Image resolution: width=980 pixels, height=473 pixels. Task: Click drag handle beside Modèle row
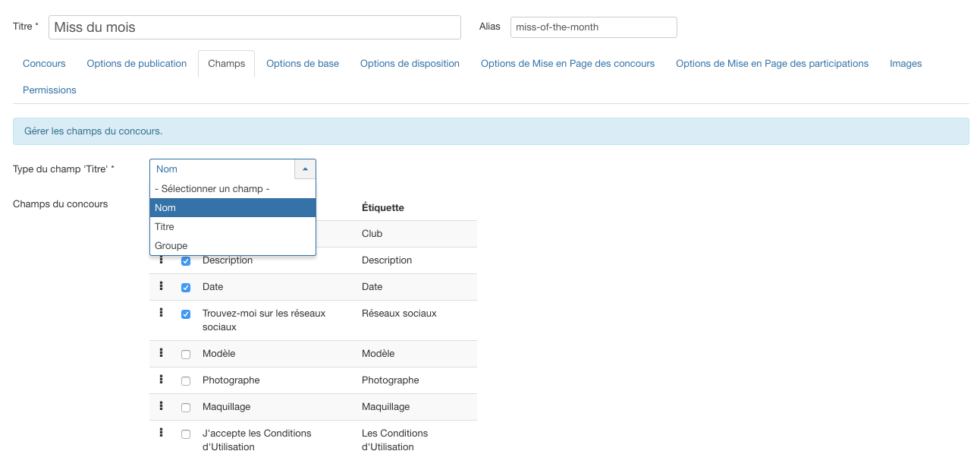pyautogui.click(x=161, y=353)
